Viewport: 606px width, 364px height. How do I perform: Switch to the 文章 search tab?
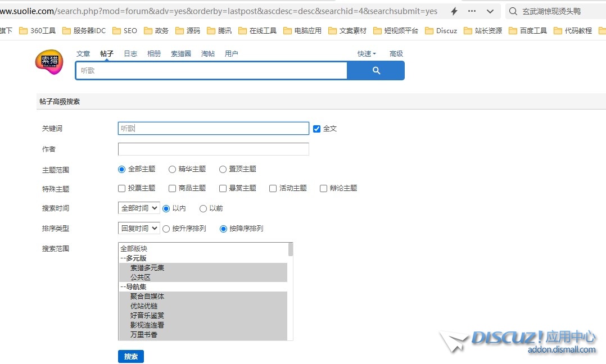[83, 54]
